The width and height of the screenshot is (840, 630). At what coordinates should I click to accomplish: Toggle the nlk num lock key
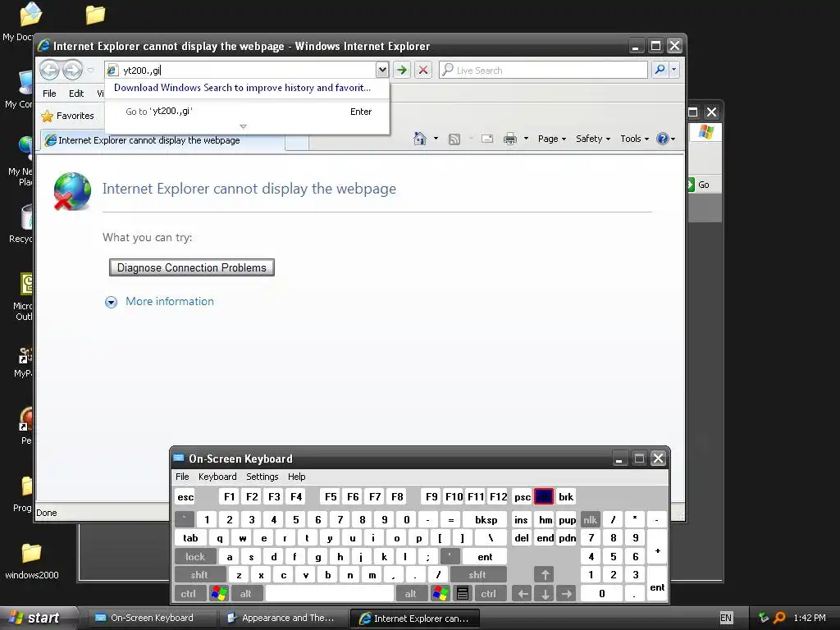[590, 519]
